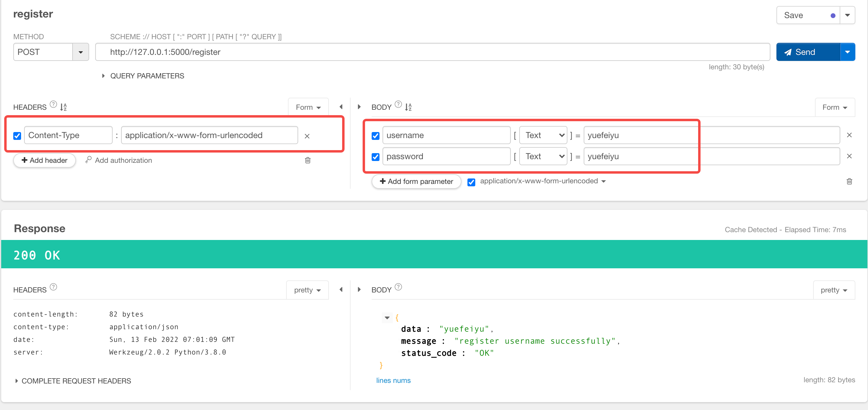Click the response HEADERS help icon

(x=53, y=287)
